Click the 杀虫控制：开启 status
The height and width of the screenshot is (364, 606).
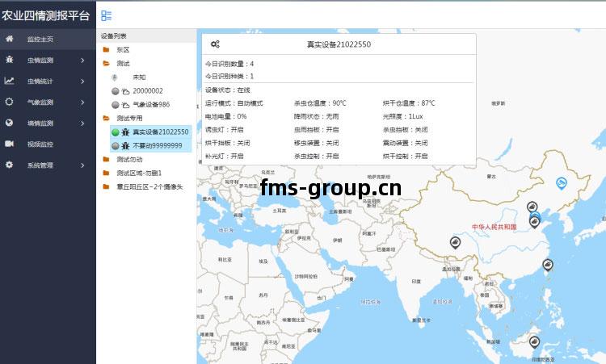point(316,156)
